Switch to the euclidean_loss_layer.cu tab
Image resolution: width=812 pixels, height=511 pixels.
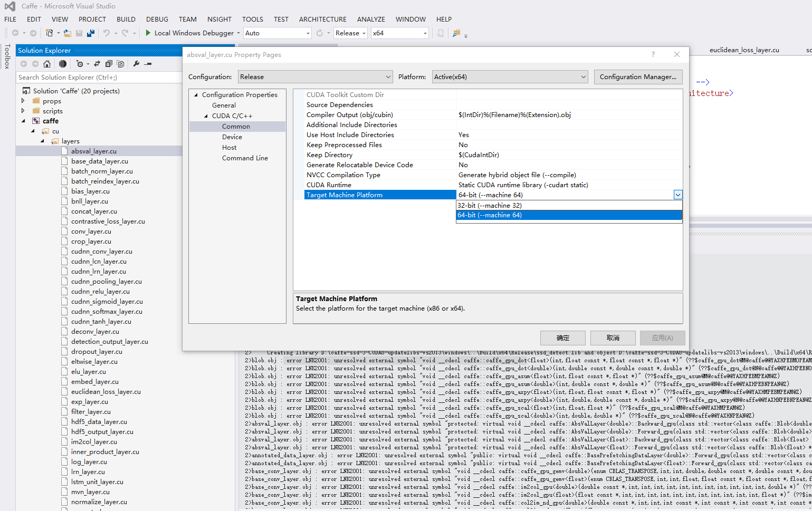click(744, 50)
